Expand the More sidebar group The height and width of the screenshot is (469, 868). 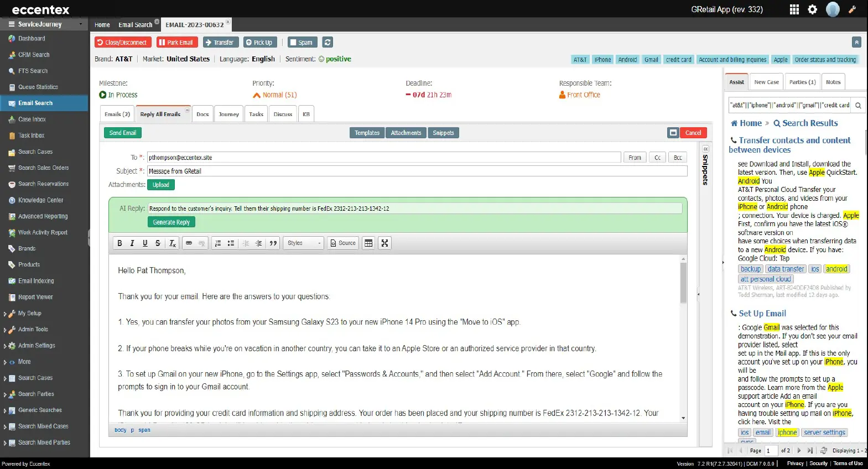[x=5, y=363]
